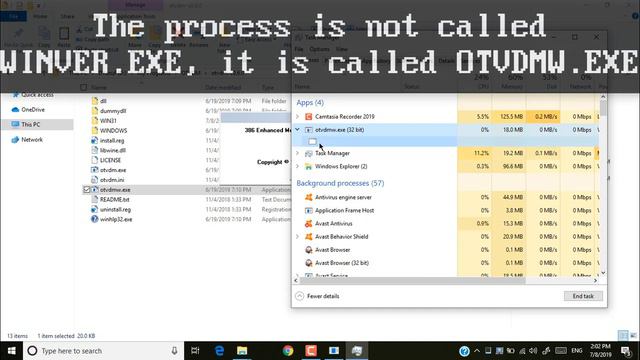Select Application Frame Host icon
This screenshot has width=640, height=360.
(309, 211)
